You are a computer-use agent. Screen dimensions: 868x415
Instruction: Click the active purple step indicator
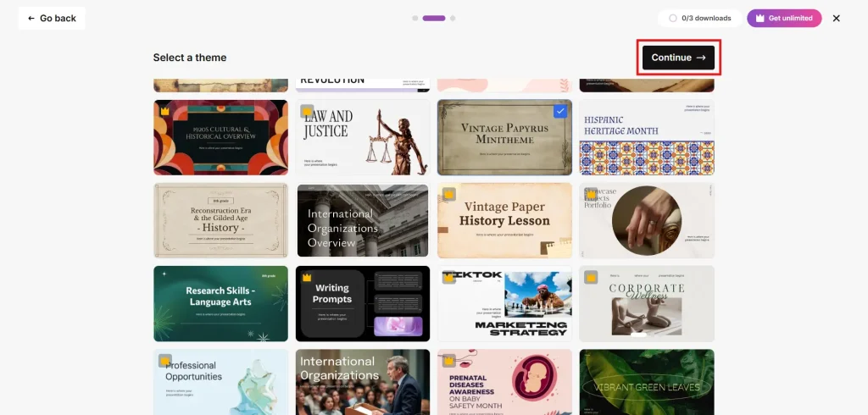click(x=434, y=19)
